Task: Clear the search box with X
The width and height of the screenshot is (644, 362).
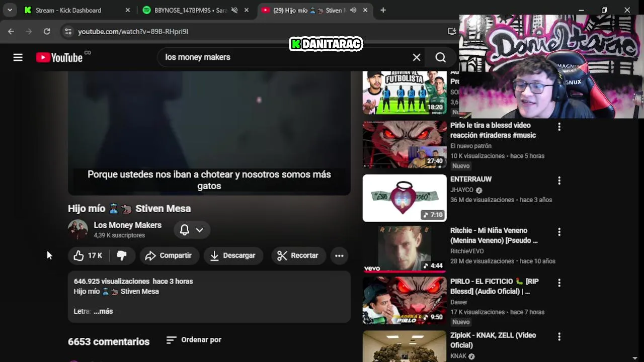Action: pos(417,57)
